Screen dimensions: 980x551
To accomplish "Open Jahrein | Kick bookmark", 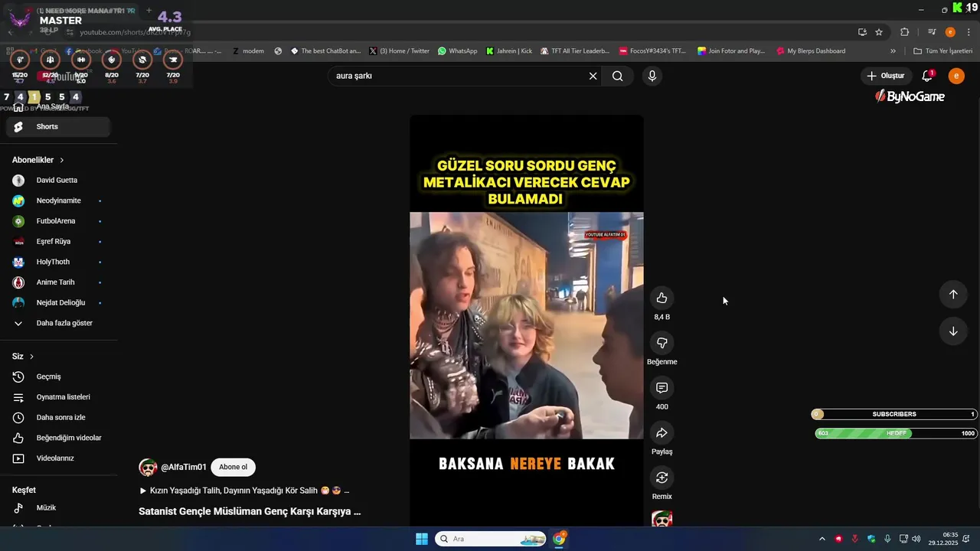I will (509, 51).
